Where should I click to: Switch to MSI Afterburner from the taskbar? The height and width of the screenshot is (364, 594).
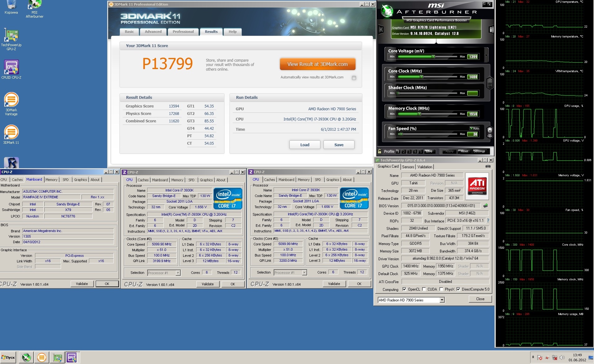point(26,357)
